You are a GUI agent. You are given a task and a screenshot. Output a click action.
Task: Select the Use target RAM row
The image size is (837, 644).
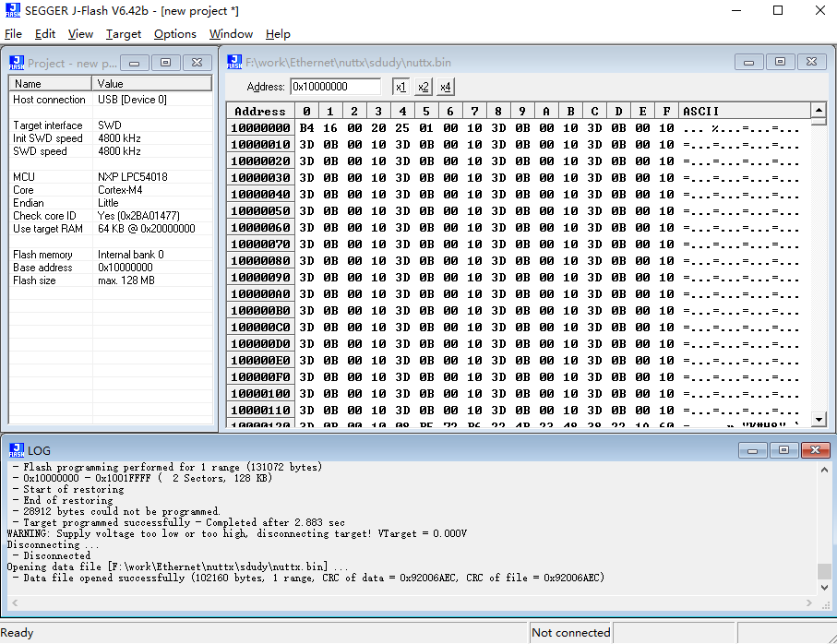(111, 229)
